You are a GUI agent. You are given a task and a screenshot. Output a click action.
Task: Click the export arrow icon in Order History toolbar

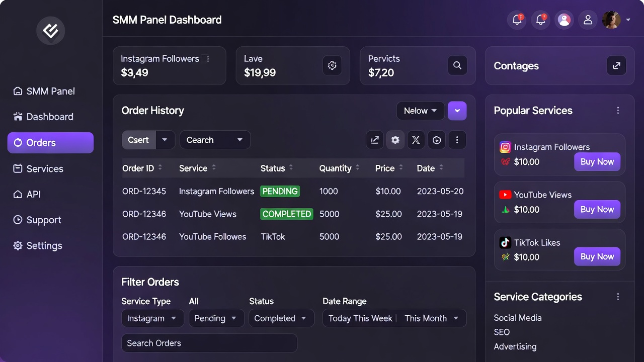374,140
